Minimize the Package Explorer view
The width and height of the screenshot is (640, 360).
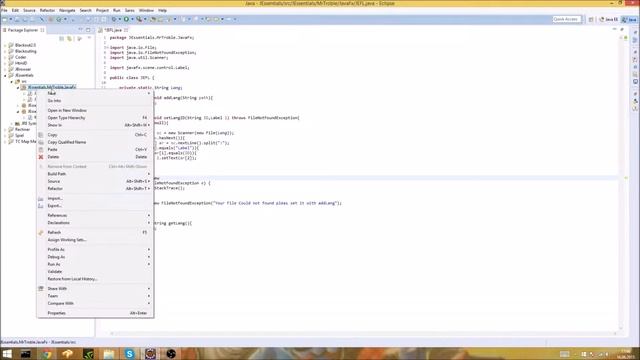click(80, 30)
